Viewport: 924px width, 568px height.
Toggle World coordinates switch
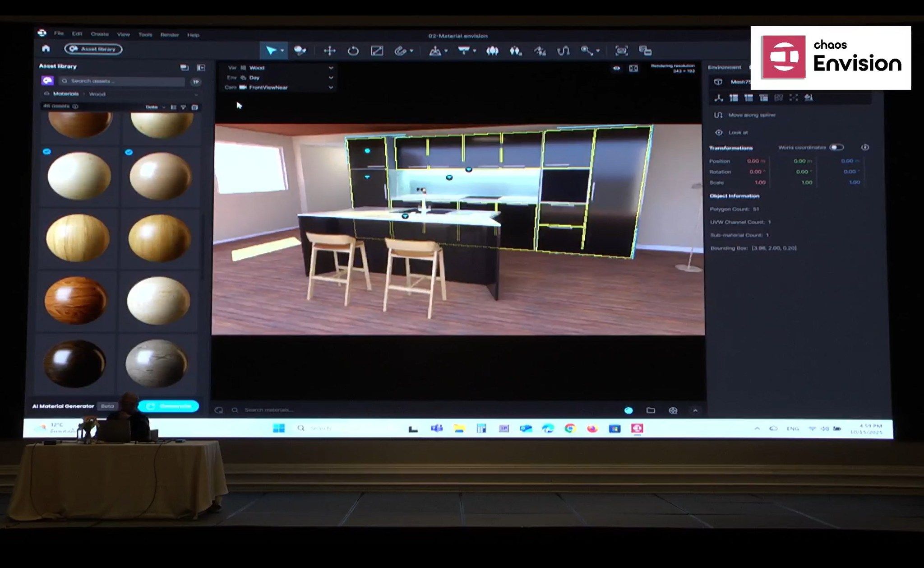click(x=836, y=148)
